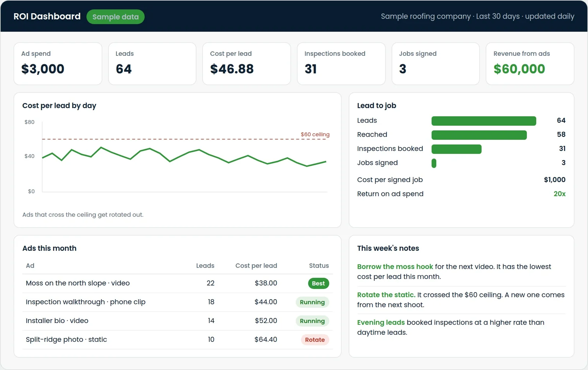Click the Rotate the static note heading
The height and width of the screenshot is (370, 588).
[x=386, y=295]
